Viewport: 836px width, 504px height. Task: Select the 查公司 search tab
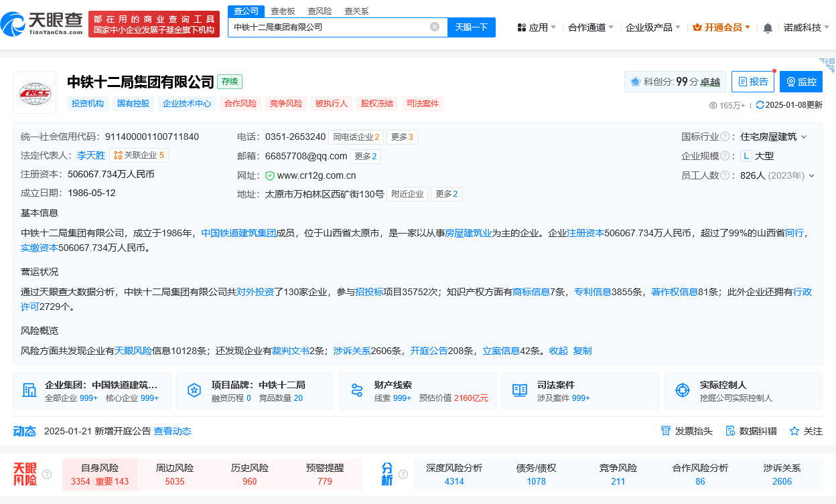(x=245, y=11)
